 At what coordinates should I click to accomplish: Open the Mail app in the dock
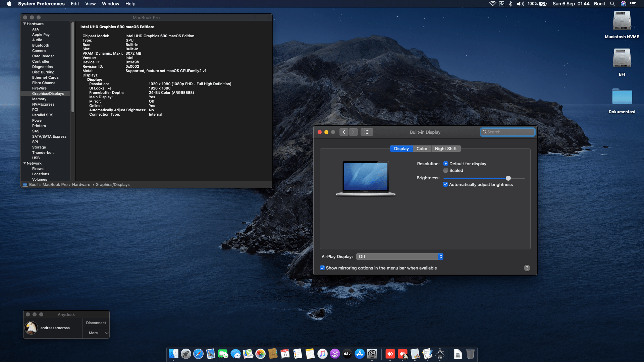pyautogui.click(x=211, y=354)
